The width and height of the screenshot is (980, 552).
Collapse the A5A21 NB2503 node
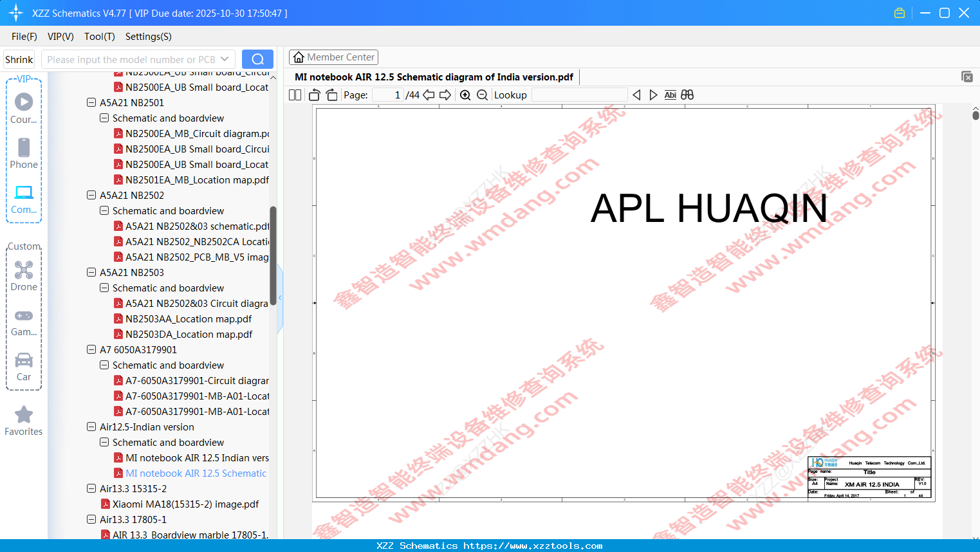(91, 272)
